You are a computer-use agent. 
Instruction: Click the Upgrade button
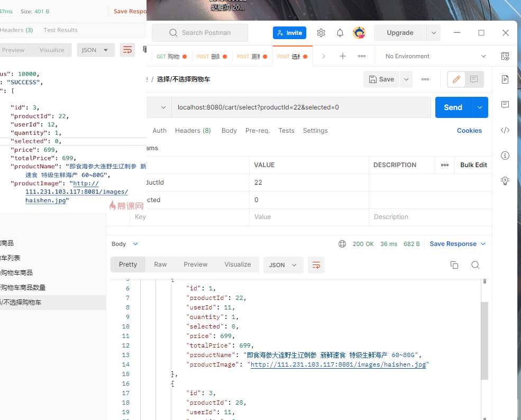tap(400, 33)
